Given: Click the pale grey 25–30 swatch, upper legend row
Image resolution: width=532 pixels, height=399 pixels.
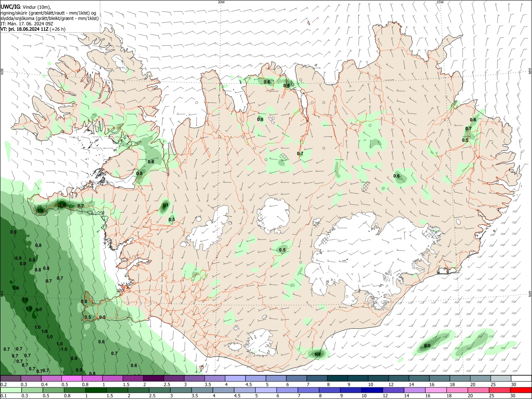Looking at the screenshot, I should [x=501, y=379].
